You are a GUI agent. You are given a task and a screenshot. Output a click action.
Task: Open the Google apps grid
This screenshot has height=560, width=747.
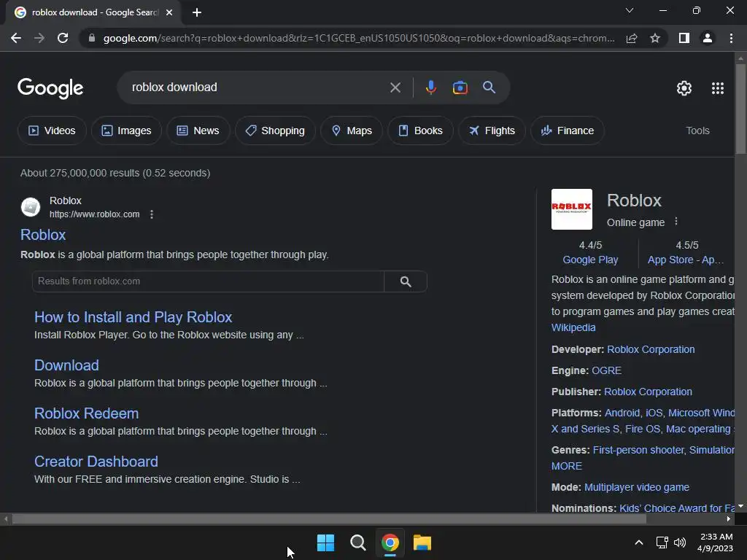pos(718,88)
